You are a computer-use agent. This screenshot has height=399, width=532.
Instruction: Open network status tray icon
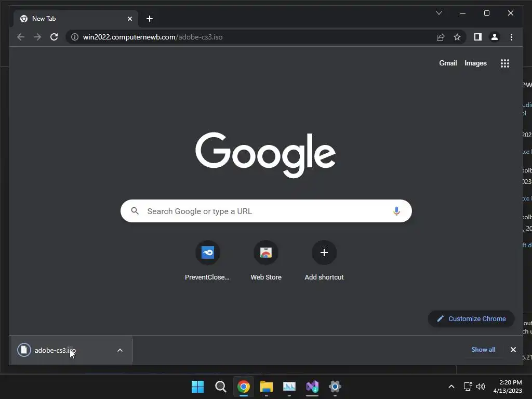click(x=468, y=387)
